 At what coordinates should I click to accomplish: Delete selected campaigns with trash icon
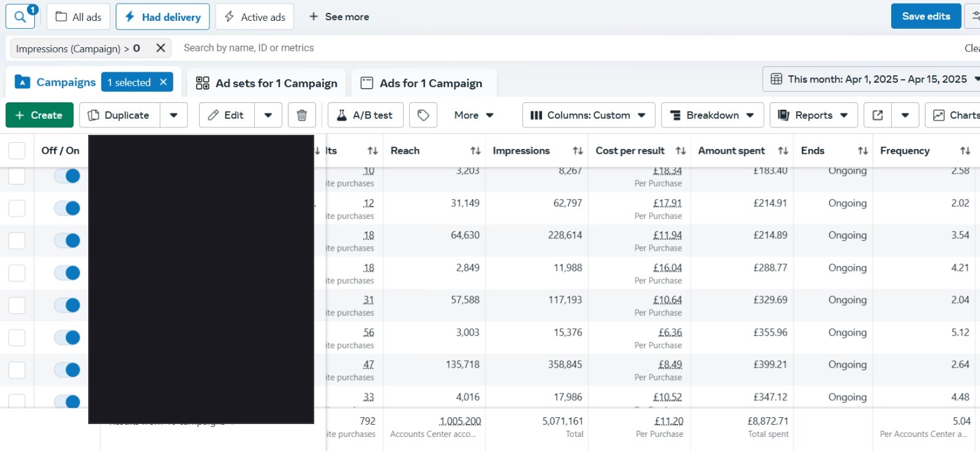(302, 115)
